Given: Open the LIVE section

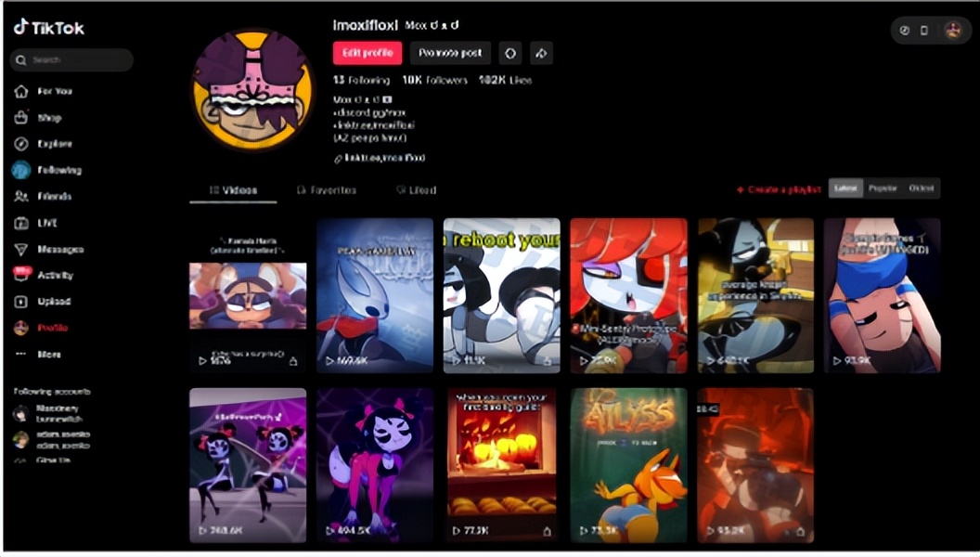Looking at the screenshot, I should (47, 223).
